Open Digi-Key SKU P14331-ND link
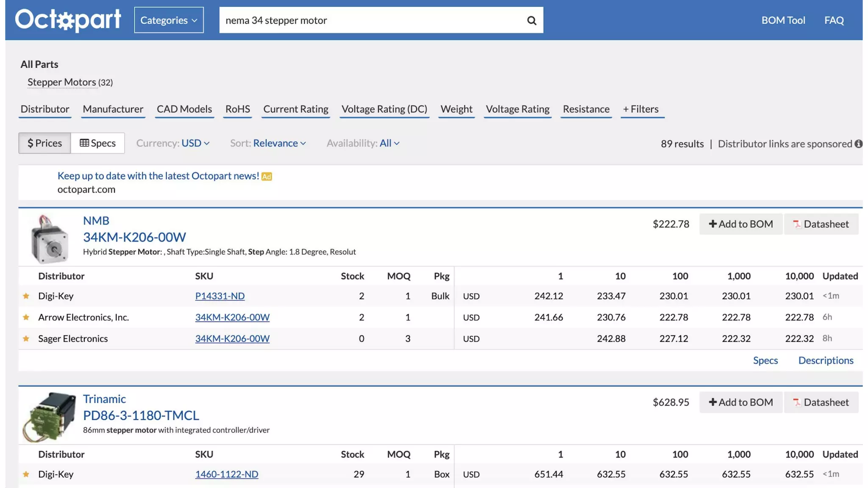This screenshot has height=488, width=868. click(220, 296)
